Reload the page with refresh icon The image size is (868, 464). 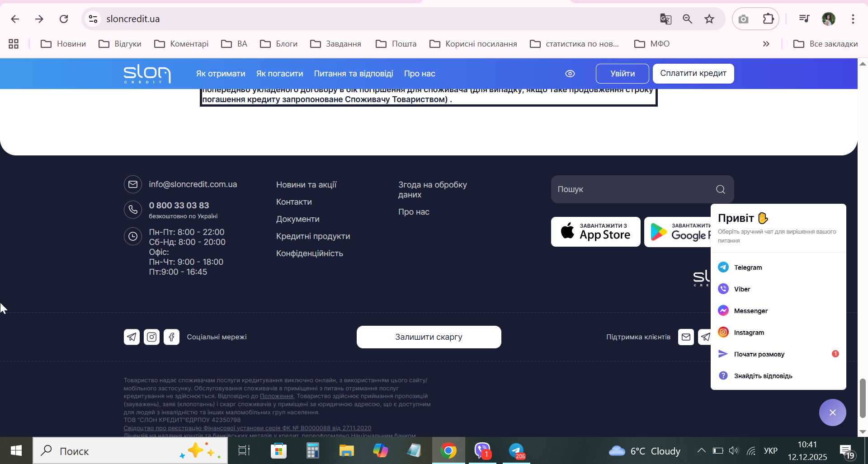(64, 19)
